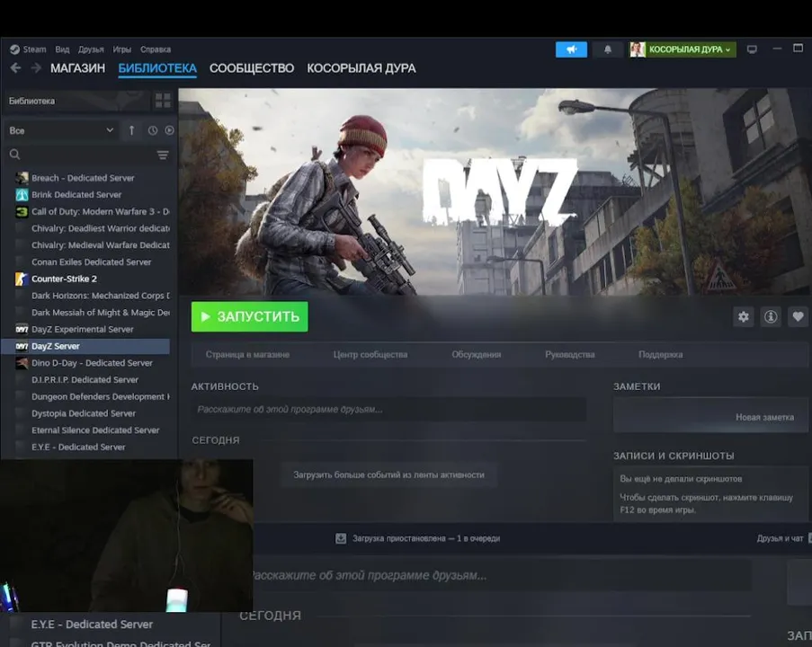Sort library by recent activity clock icon
The height and width of the screenshot is (647, 812).
point(153,130)
